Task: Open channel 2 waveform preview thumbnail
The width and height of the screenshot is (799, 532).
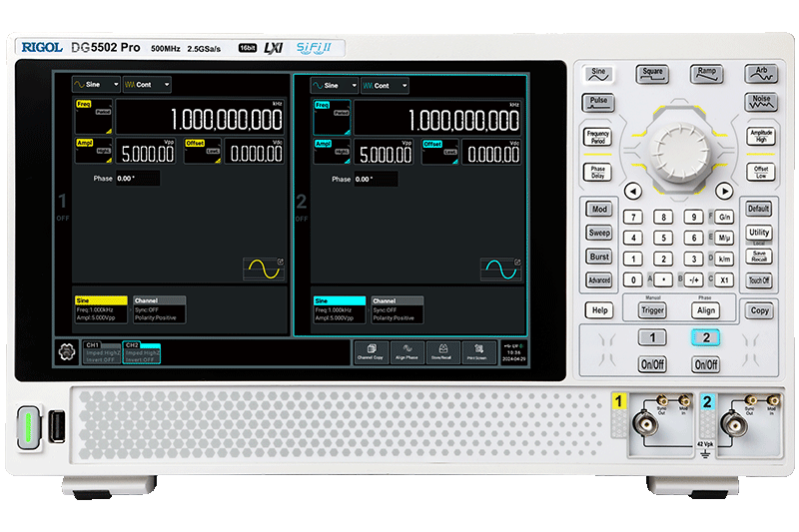Action: tap(501, 269)
